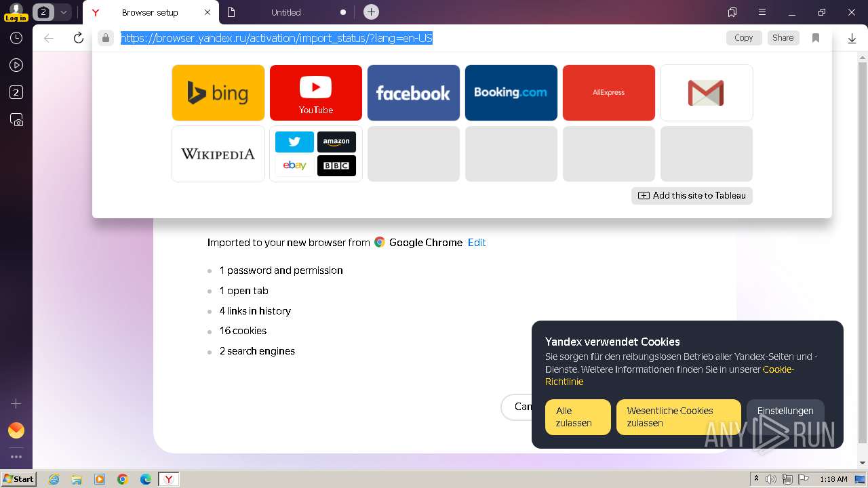The width and height of the screenshot is (868, 488).
Task: Copy the page URL
Action: pyautogui.click(x=744, y=38)
